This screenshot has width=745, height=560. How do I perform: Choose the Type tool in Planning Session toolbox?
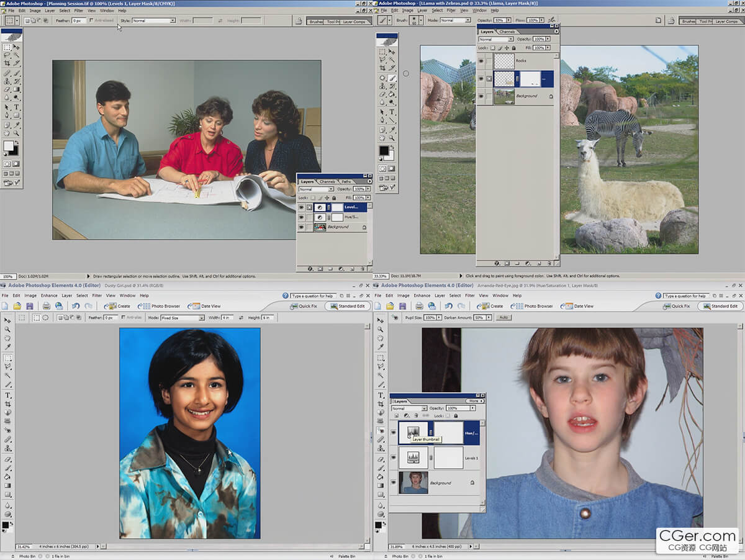tap(17, 107)
